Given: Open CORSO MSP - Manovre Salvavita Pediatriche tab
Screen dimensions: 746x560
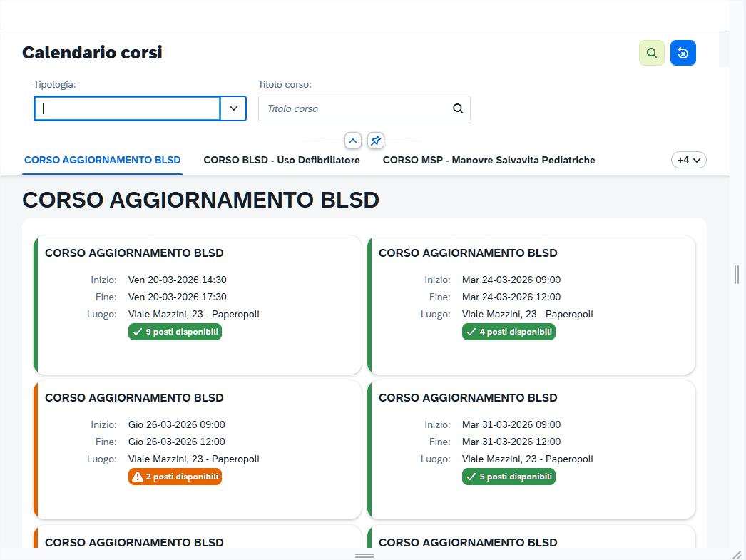Looking at the screenshot, I should point(489,160).
